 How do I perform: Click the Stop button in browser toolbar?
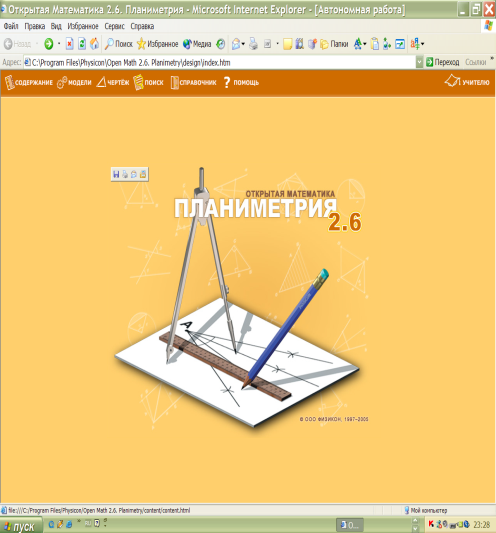pyautogui.click(x=70, y=44)
